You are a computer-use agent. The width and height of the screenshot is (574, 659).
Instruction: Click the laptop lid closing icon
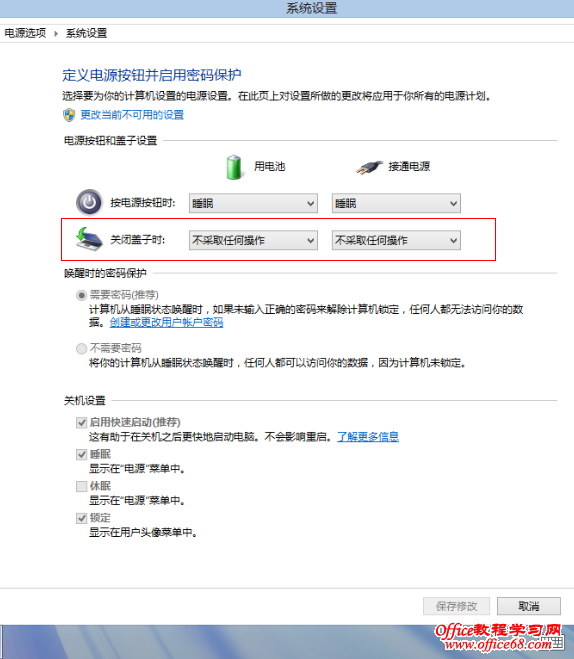89,239
